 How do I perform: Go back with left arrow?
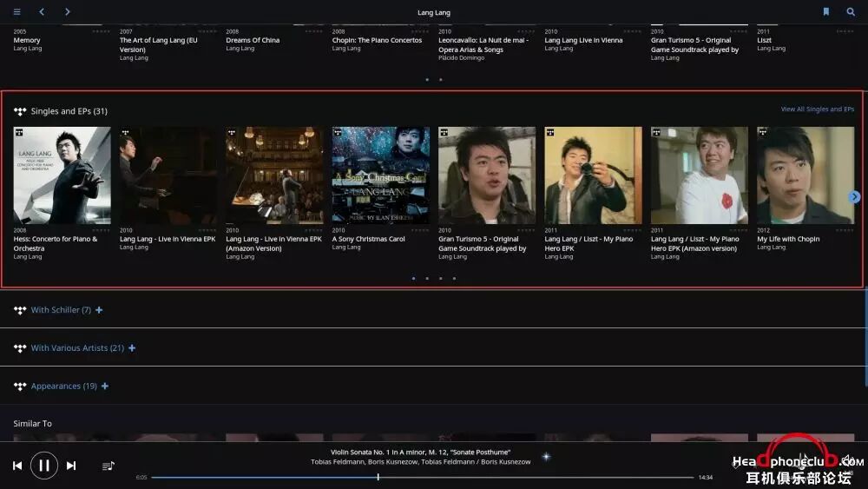point(42,11)
